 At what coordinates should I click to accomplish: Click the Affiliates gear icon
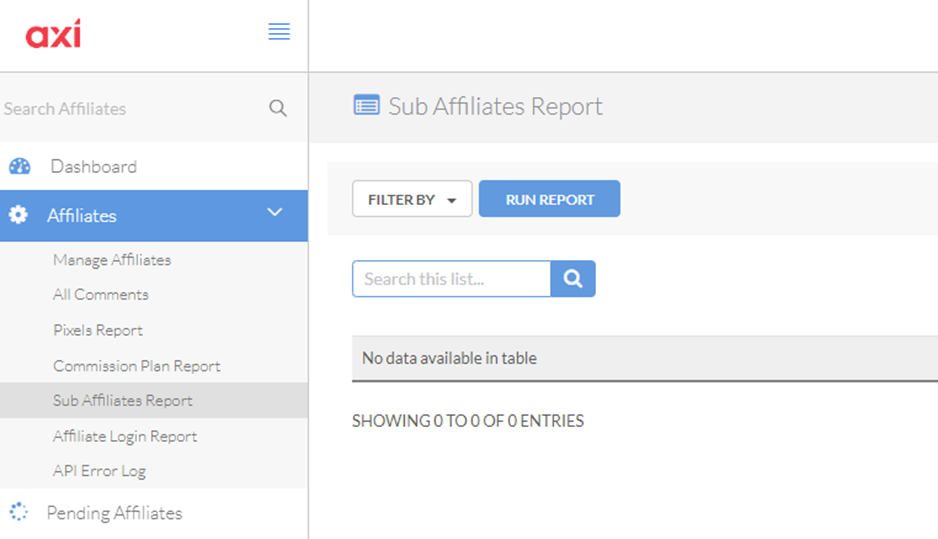point(19,215)
